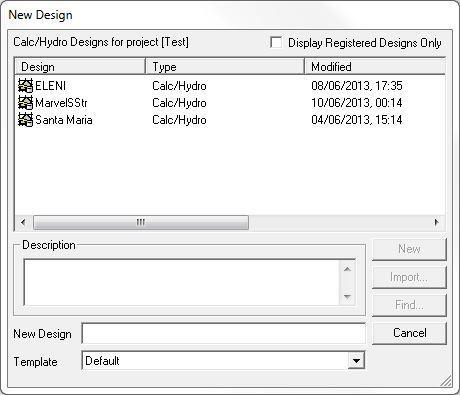This screenshot has height=395, width=460.
Task: Focus the New Design name field
Action: pos(223,333)
